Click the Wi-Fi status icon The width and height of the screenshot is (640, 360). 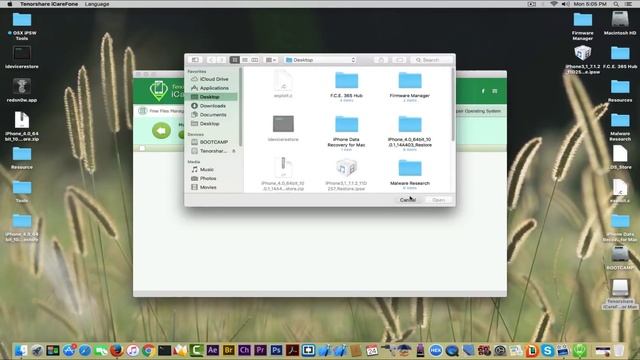[x=554, y=4]
